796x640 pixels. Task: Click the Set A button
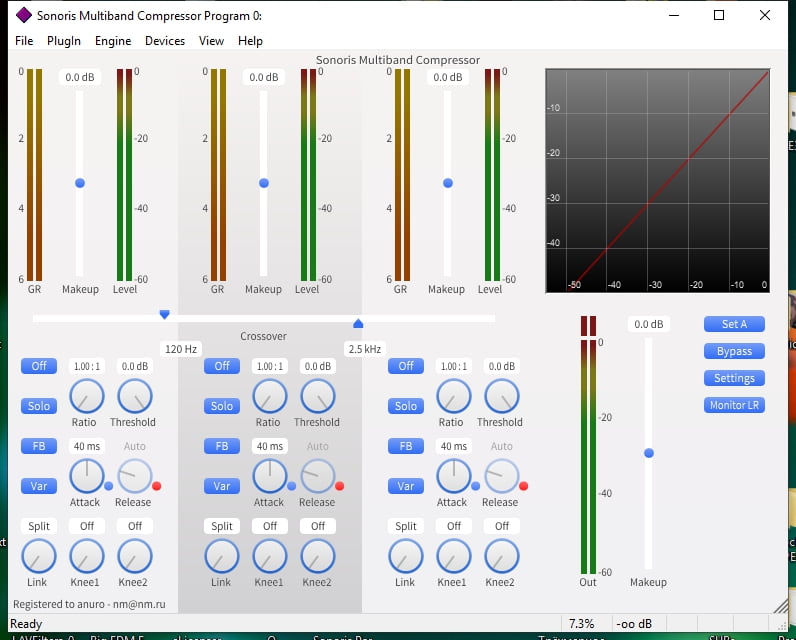[734, 324]
